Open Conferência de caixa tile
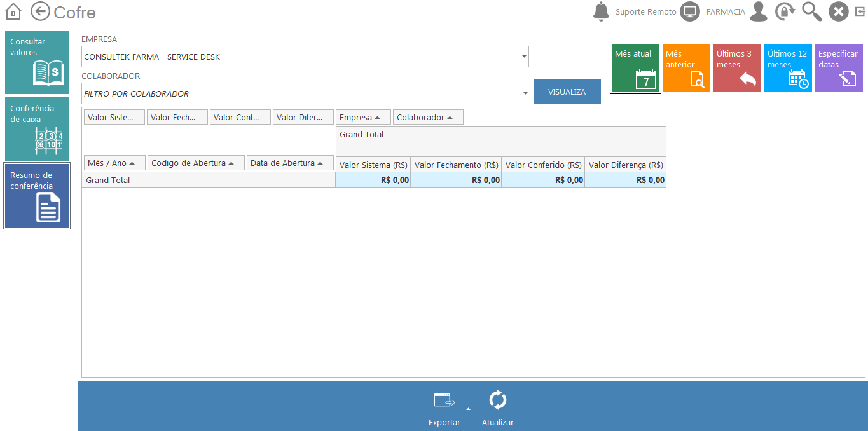Viewport: 868px width, 431px height. [x=37, y=129]
